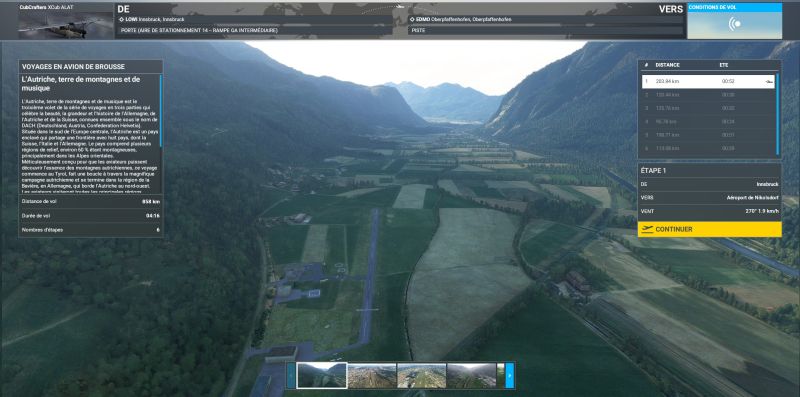
Task: Click the VERS Aéroport de Nikolsdorf row
Action: click(x=709, y=197)
